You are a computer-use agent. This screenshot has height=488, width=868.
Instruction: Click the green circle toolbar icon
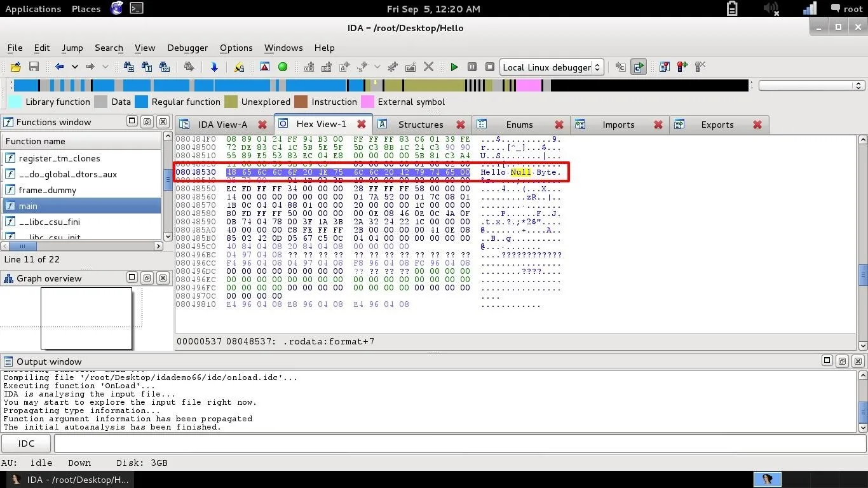coord(283,67)
